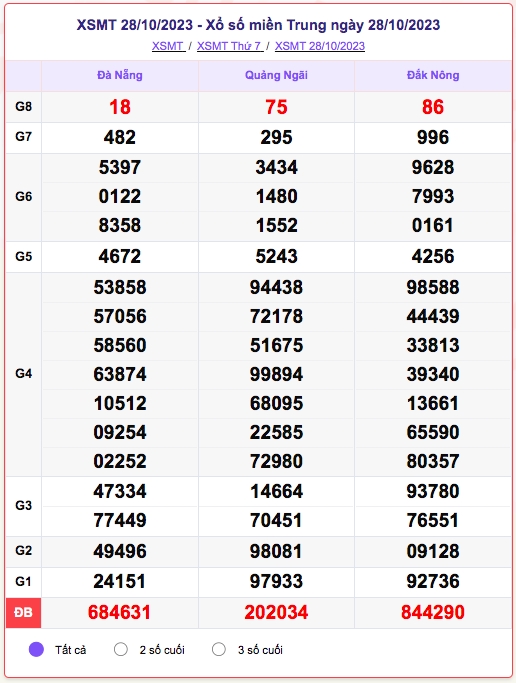Click the G6 row label

point(24,196)
